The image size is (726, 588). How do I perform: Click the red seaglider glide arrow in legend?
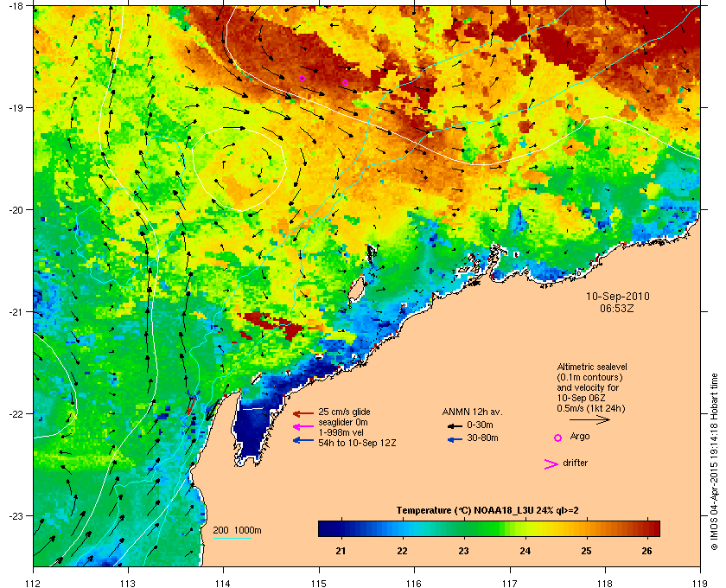coord(303,413)
